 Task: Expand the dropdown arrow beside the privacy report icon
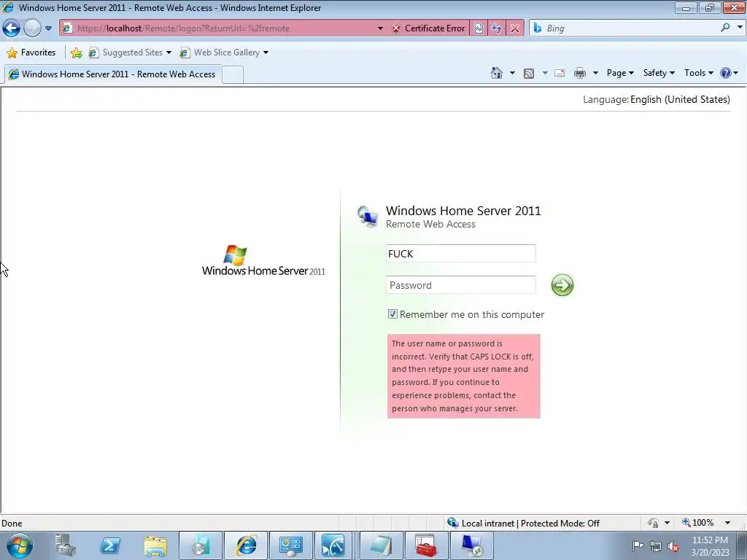(667, 523)
